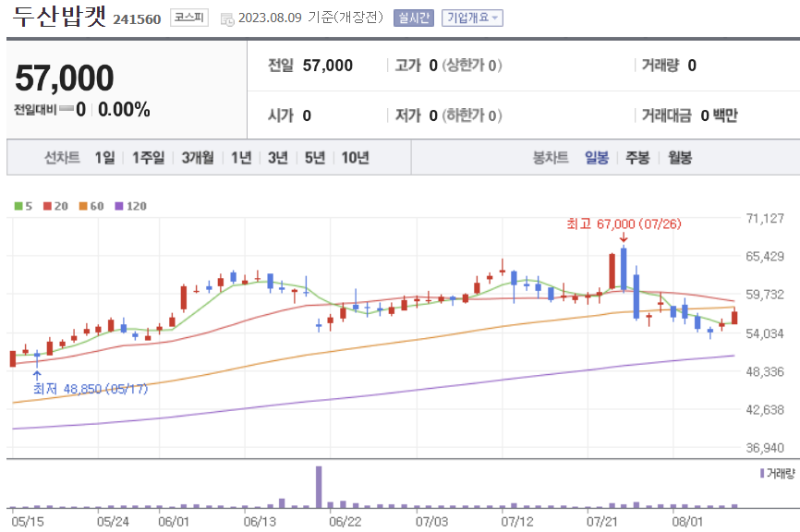Screen dimensions: 800x532
Task: Switch to 일봉 daily candle chart
Action: click(597, 158)
